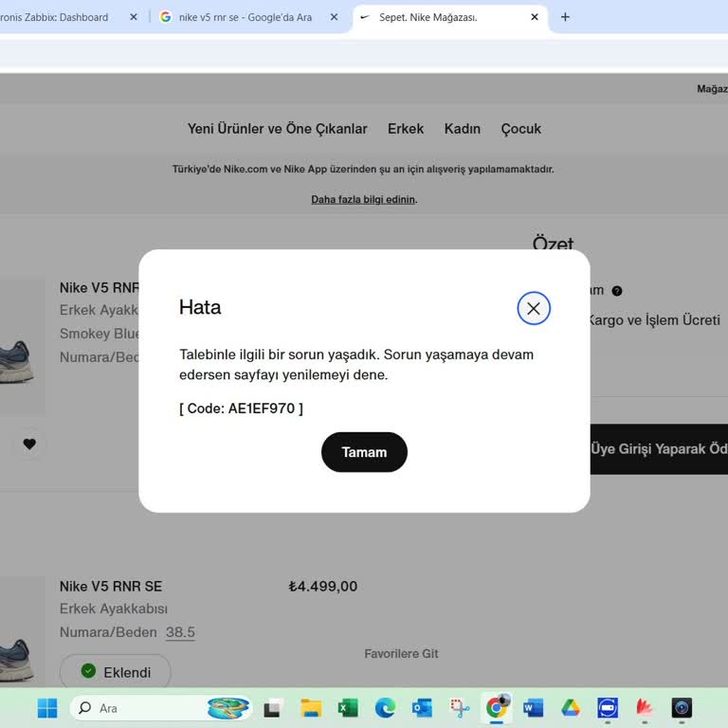The width and height of the screenshot is (728, 728).
Task: Click the Erkek Ayakkabısı text of second item
Action: pyautogui.click(x=114, y=609)
